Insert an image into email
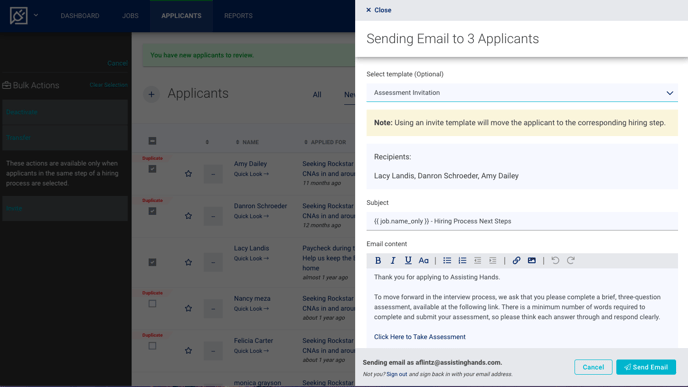Image resolution: width=688 pixels, height=387 pixels. pos(532,261)
